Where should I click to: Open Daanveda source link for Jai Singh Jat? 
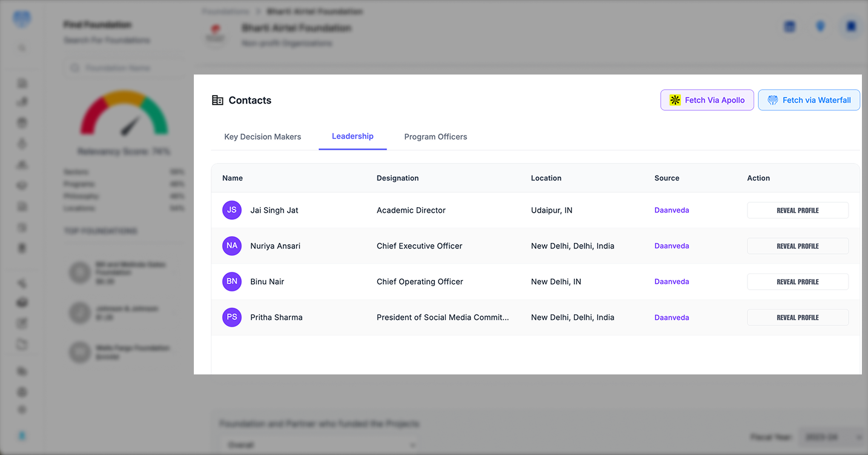(x=671, y=210)
